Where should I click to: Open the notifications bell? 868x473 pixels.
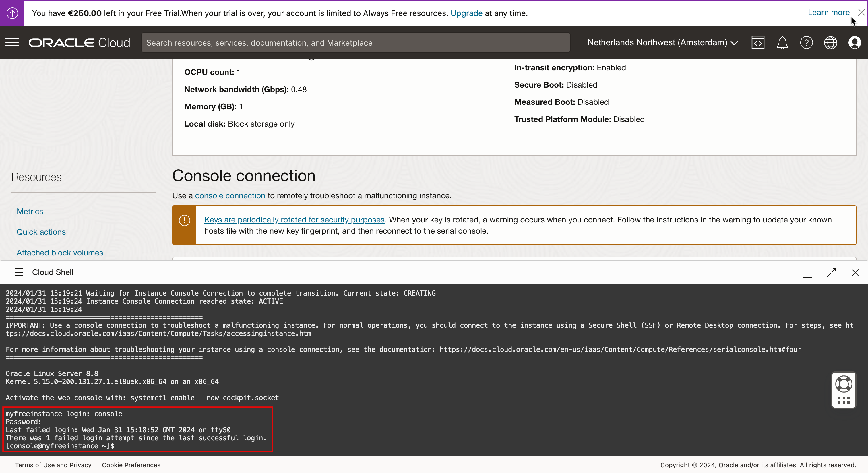[x=782, y=43]
